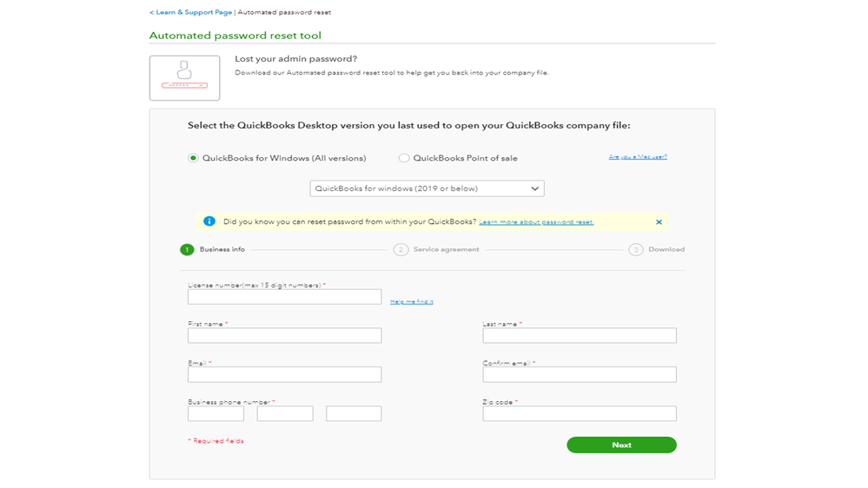Viewport: 868px width, 488px height.
Task: Focus the License number field
Action: click(x=284, y=297)
